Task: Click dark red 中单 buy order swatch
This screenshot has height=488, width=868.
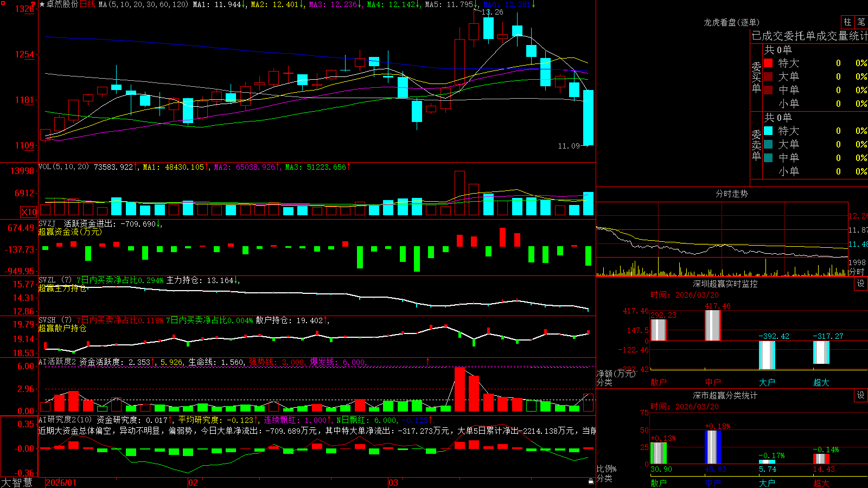Action: tap(768, 90)
